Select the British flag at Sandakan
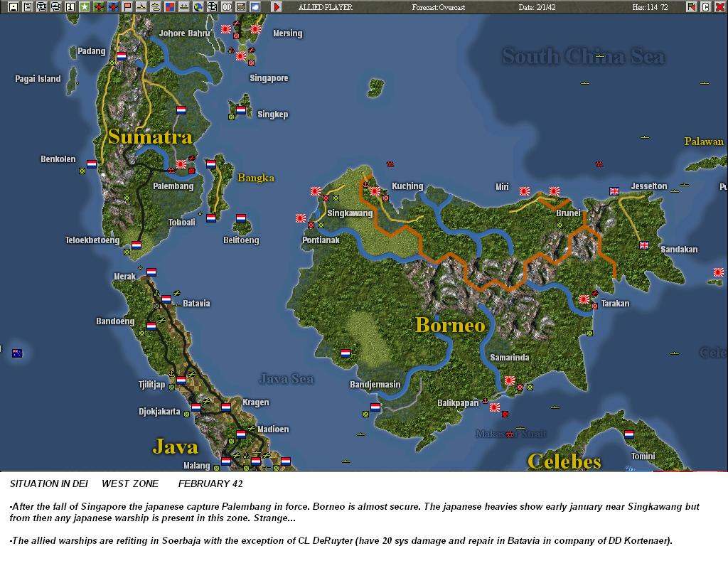Image resolution: width=728 pixels, height=588 pixels. tap(644, 245)
